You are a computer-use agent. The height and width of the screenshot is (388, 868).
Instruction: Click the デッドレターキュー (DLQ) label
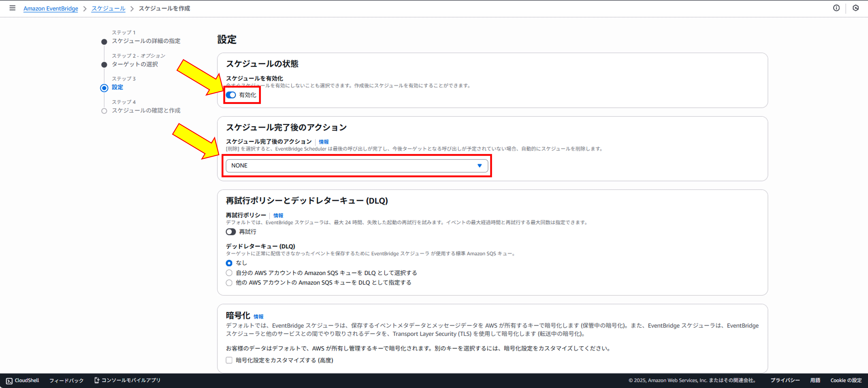[x=260, y=246]
